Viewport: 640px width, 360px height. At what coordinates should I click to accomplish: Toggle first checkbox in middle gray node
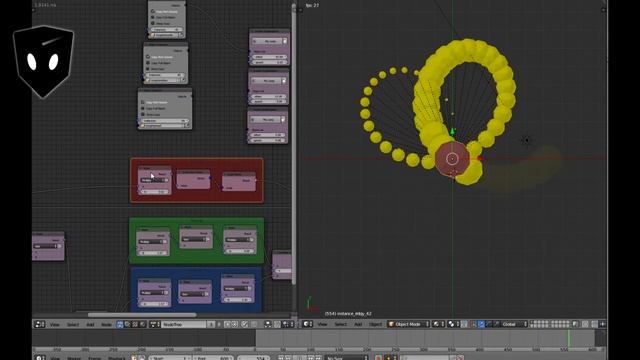click(x=148, y=57)
